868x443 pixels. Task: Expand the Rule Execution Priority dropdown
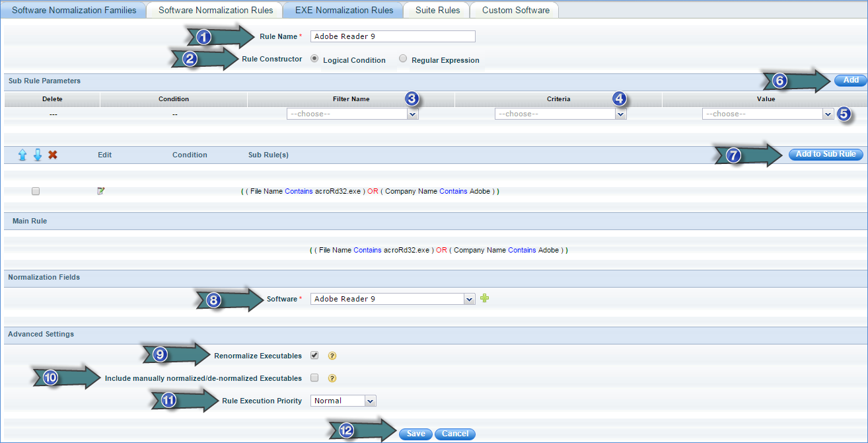click(343, 401)
